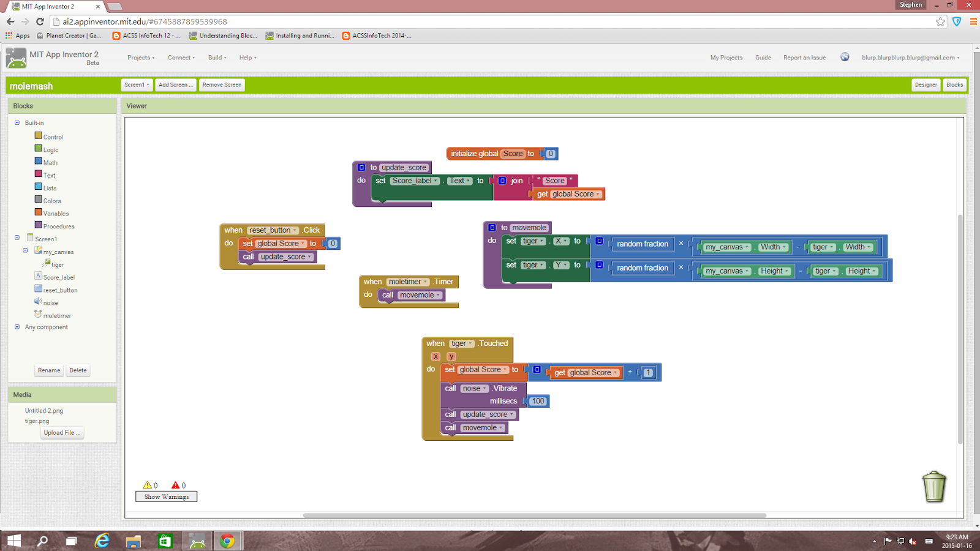Reload the page in Chrome
980x551 pixels.
point(40,21)
